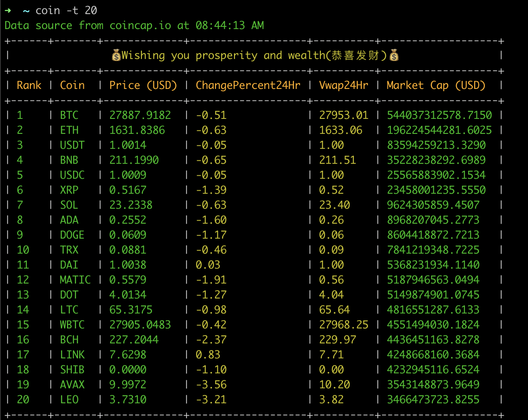Click the rank number 15

pos(23,325)
